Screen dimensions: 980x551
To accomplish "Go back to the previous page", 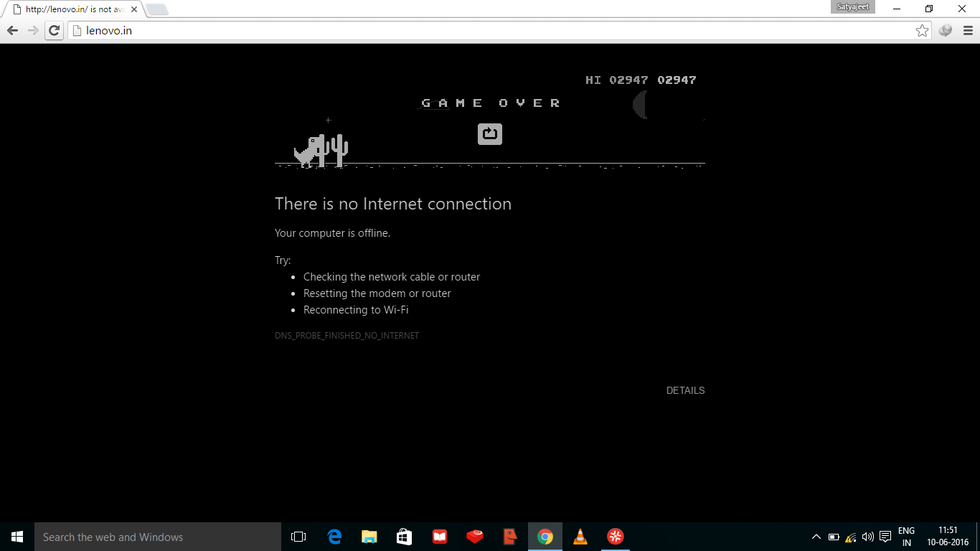I will click(12, 31).
